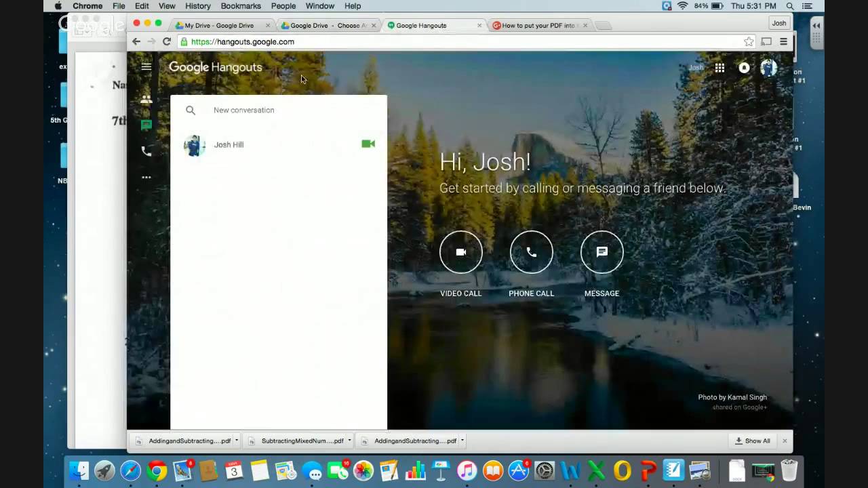
Task: Expand first AddingandSubtracting download options arrow
Action: point(237,441)
